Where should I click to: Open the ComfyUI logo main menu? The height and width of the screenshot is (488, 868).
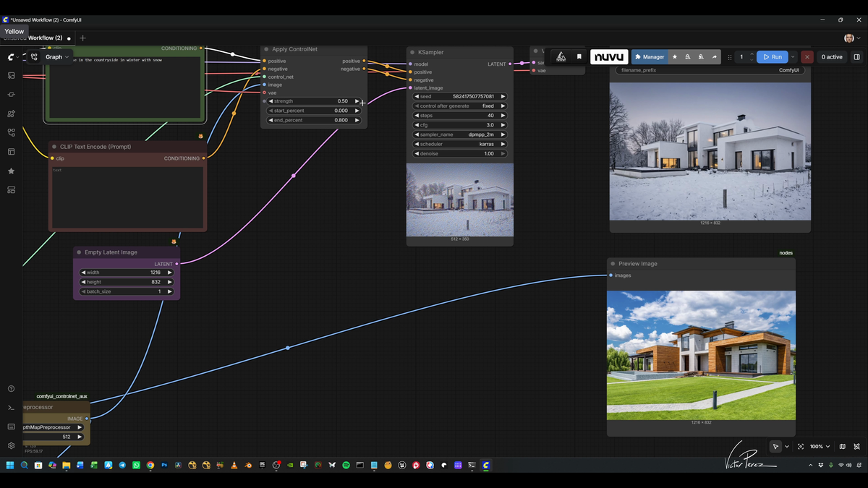(11, 56)
